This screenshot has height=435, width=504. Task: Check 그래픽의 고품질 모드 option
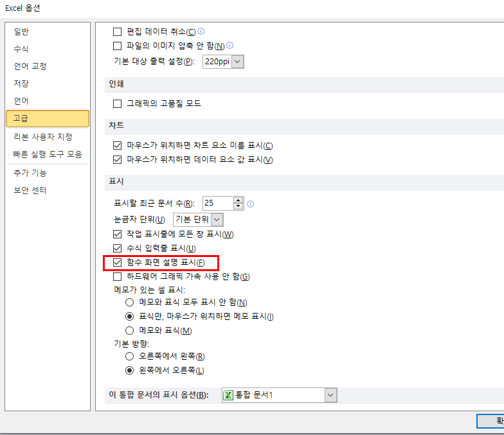click(x=117, y=103)
